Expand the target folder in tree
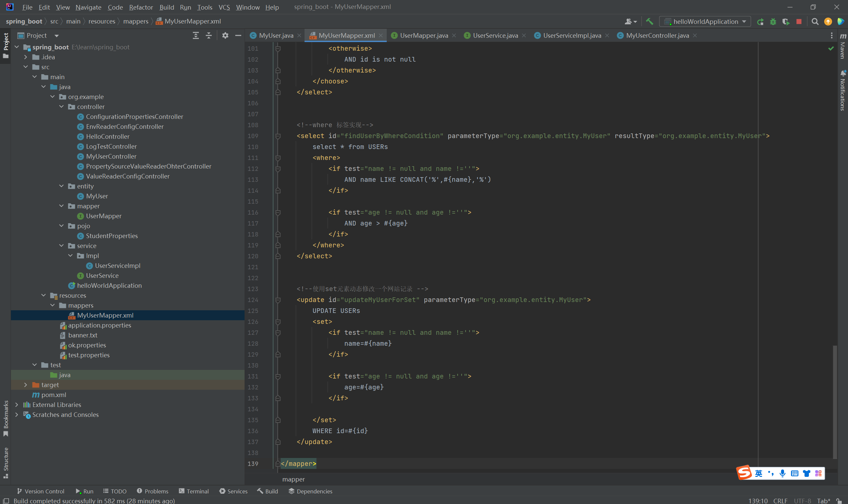The image size is (848, 504). tap(26, 385)
